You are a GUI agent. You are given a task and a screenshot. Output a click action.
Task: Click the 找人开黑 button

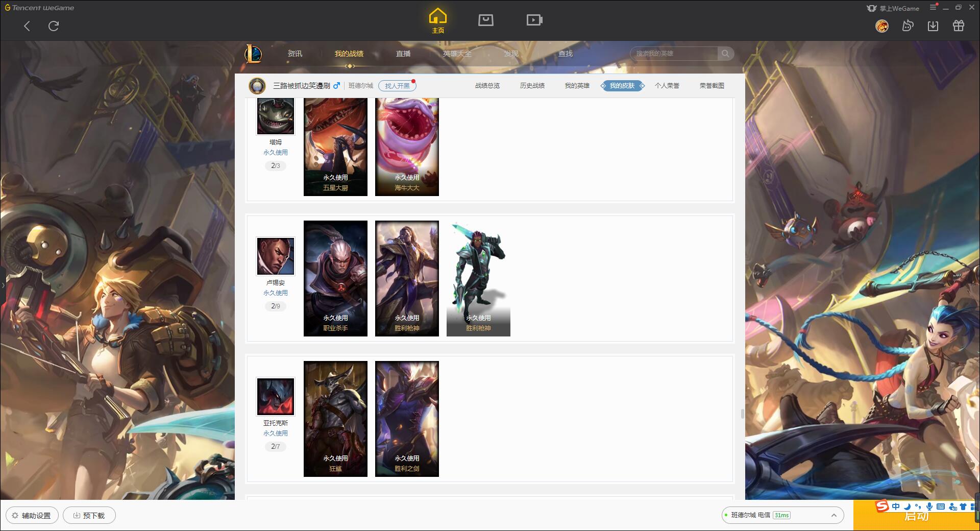pos(397,86)
